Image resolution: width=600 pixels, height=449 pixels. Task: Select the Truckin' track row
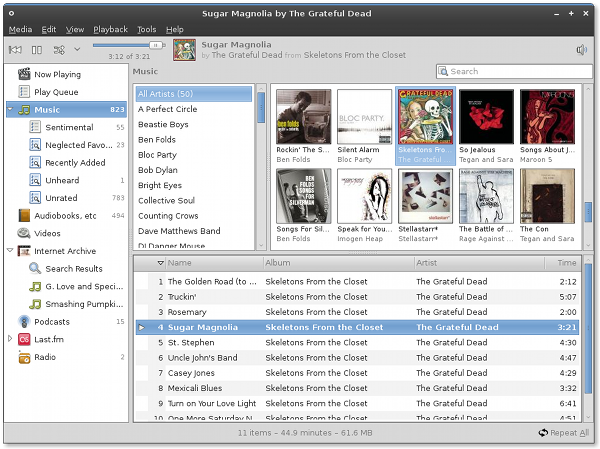pyautogui.click(x=357, y=297)
